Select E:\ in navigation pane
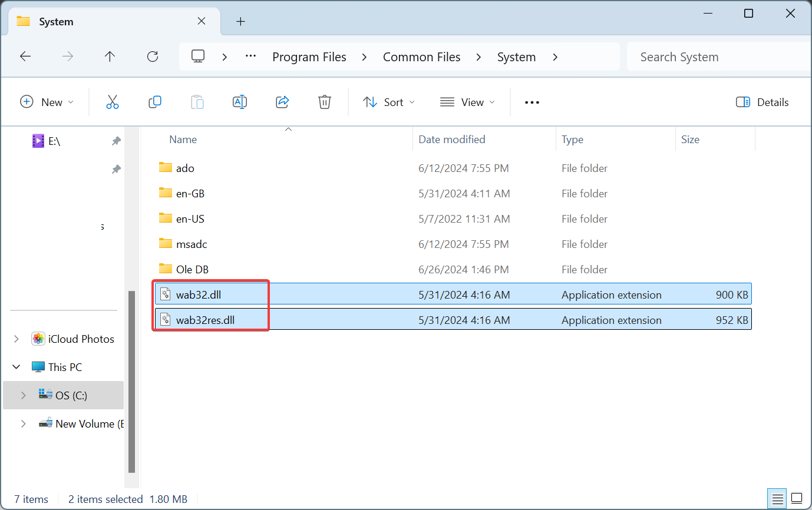The height and width of the screenshot is (510, 812). [54, 141]
